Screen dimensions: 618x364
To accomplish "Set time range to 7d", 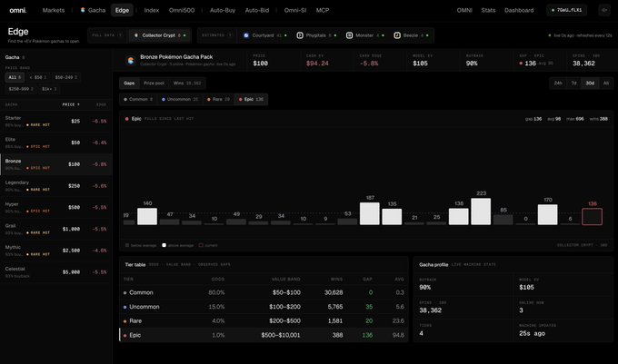I will click(x=573, y=84).
